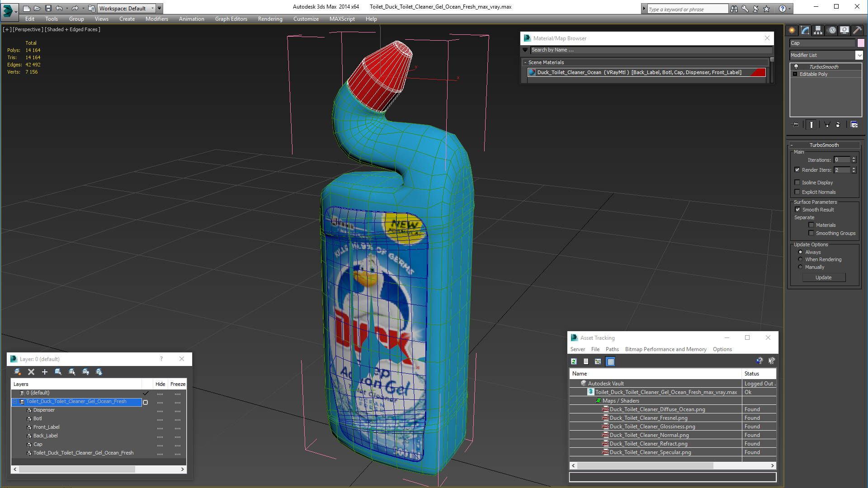Viewport: 868px width, 488px height.
Task: Click Highlight Selected Objects' Layers icon
Action: pos(72,372)
